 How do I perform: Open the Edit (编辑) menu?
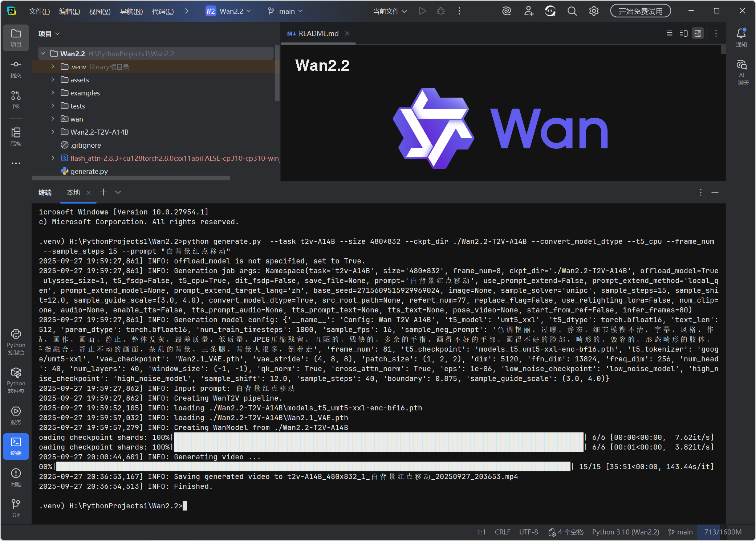coord(69,11)
